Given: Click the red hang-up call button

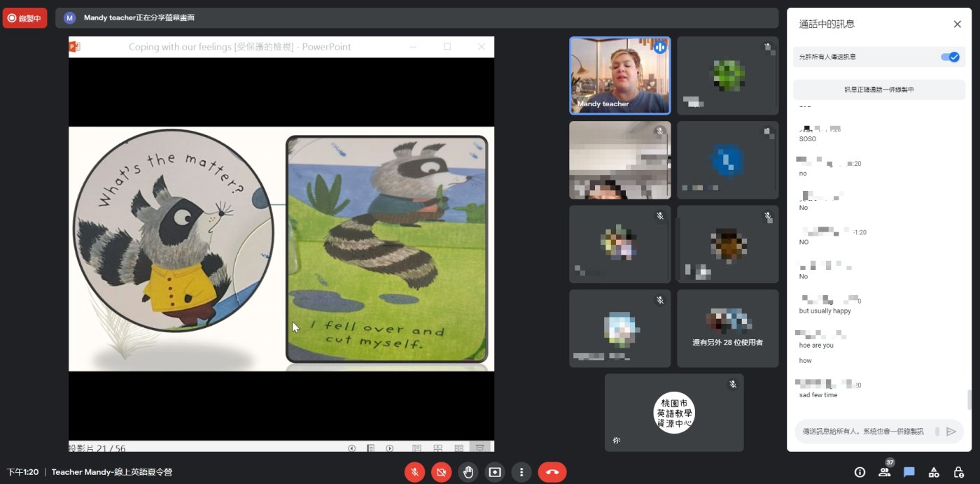Looking at the screenshot, I should coord(552,472).
